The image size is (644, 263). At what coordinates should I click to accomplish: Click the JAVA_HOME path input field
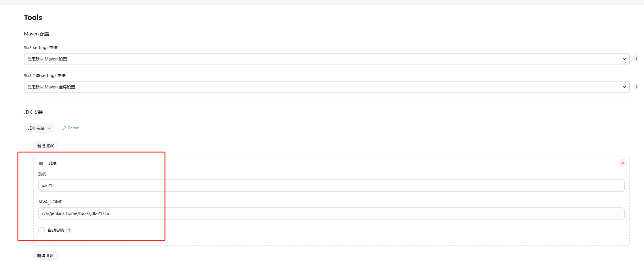click(x=331, y=213)
